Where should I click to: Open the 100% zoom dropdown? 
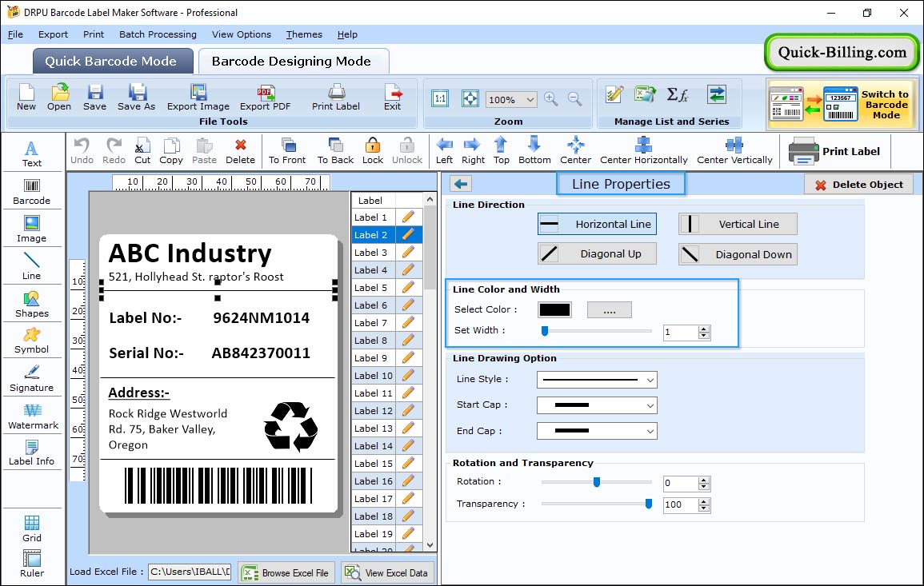[x=511, y=99]
